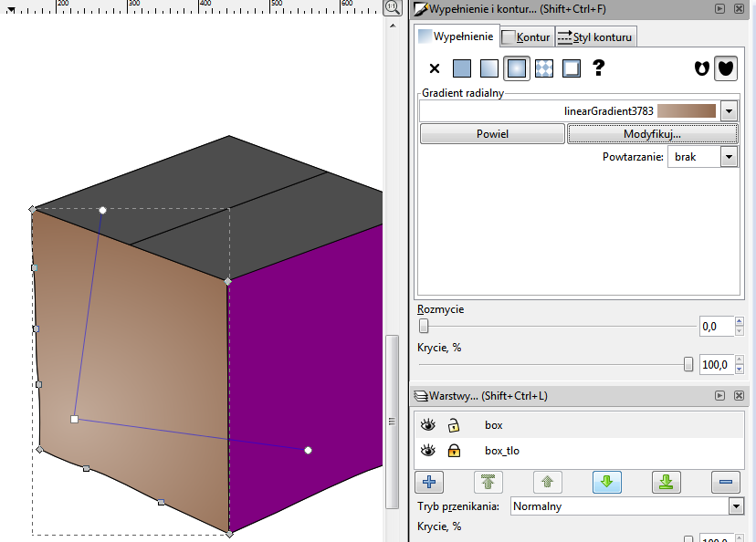The width and height of the screenshot is (756, 542).
Task: Switch to Wypełnienie tab
Action: (457, 36)
